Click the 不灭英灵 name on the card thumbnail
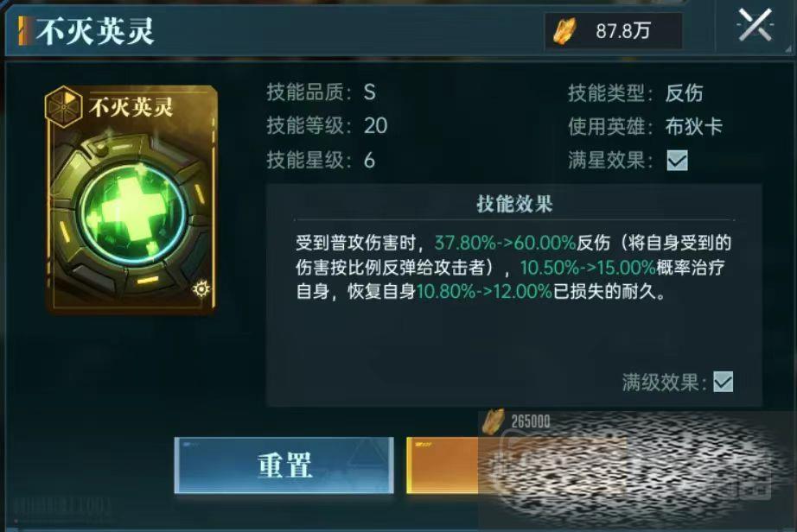797x532 pixels. pos(131,107)
